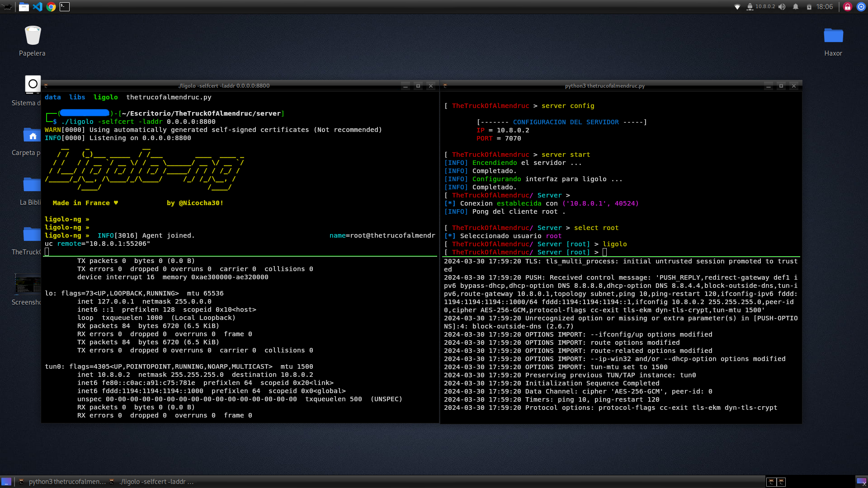The image size is (868, 488).
Task: Open the battery power indicator
Action: pyautogui.click(x=809, y=7)
